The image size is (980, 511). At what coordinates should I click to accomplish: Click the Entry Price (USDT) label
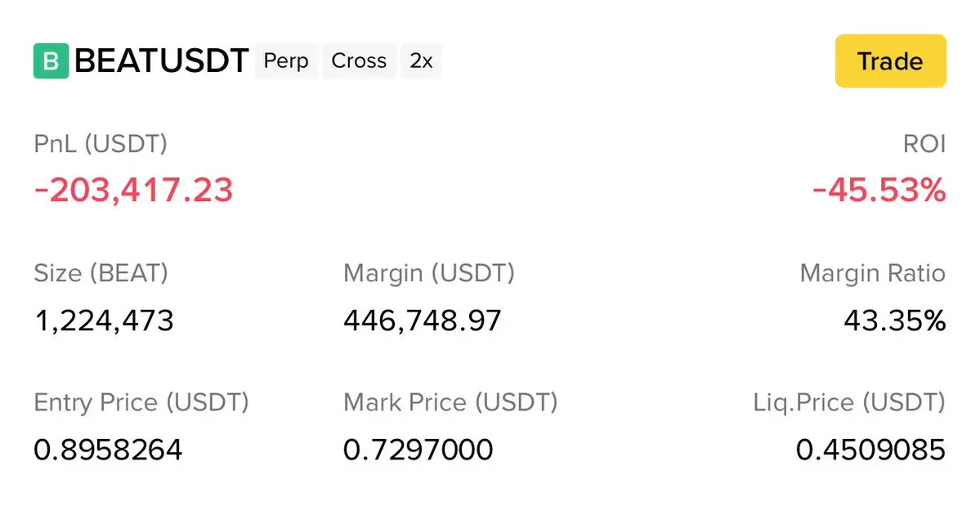tap(141, 402)
